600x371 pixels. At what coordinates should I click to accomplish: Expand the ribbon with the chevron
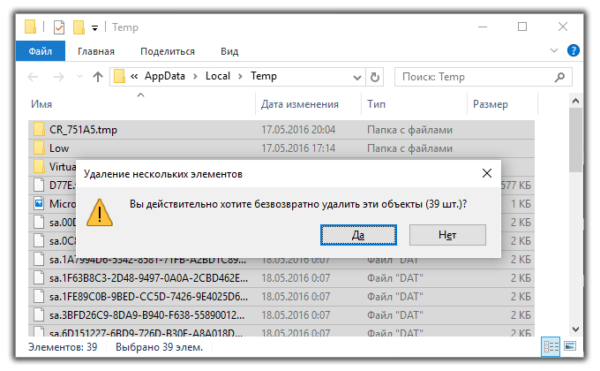[554, 50]
